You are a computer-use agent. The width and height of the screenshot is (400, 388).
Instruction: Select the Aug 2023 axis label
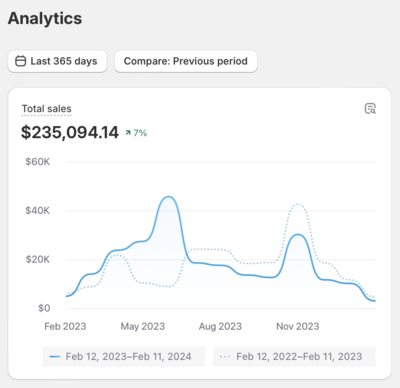(x=220, y=326)
